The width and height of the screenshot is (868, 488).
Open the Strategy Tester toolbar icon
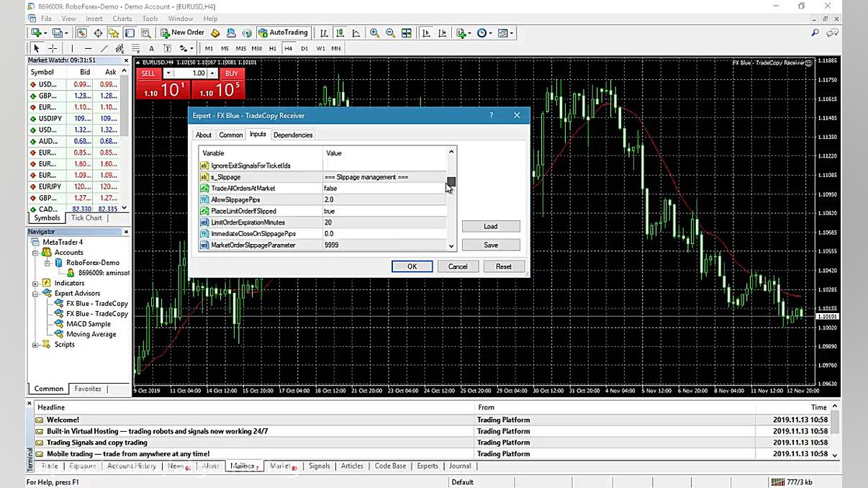pyautogui.click(x=145, y=33)
